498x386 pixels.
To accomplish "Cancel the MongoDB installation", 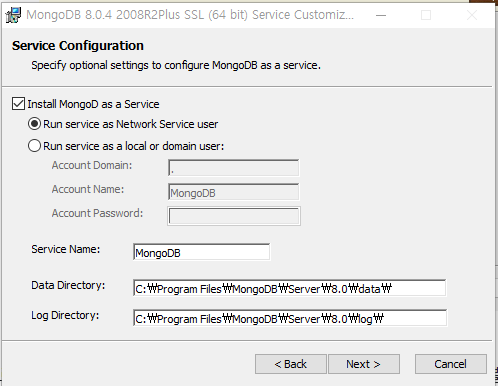I will coord(451,364).
